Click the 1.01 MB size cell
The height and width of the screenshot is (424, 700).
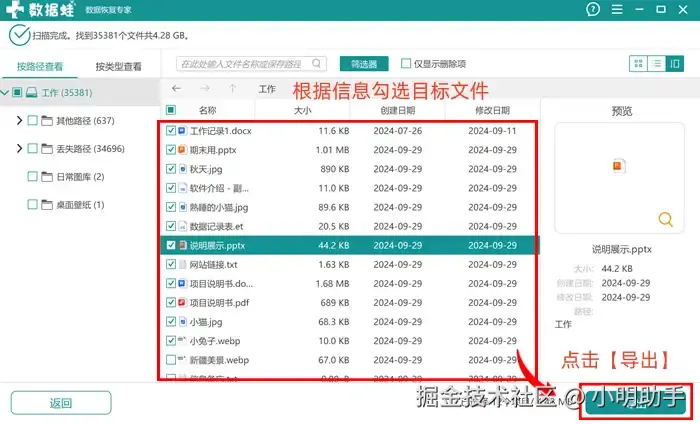click(332, 150)
